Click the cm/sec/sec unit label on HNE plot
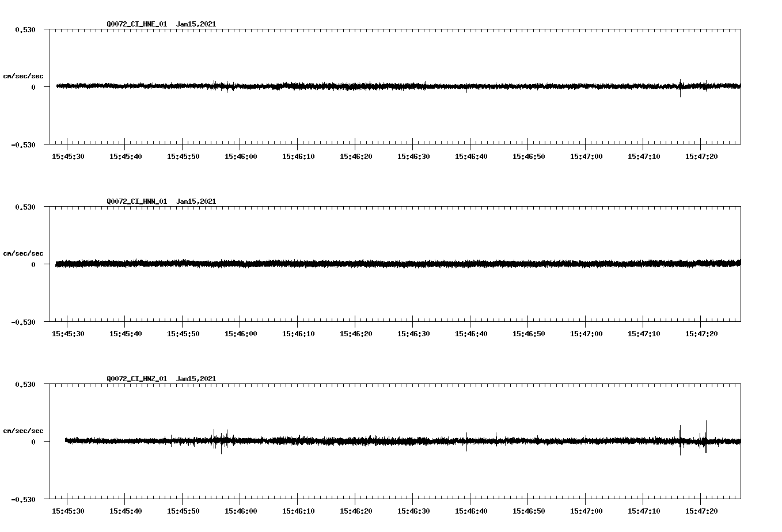Viewport: 782px width, 532px height. (x=24, y=75)
